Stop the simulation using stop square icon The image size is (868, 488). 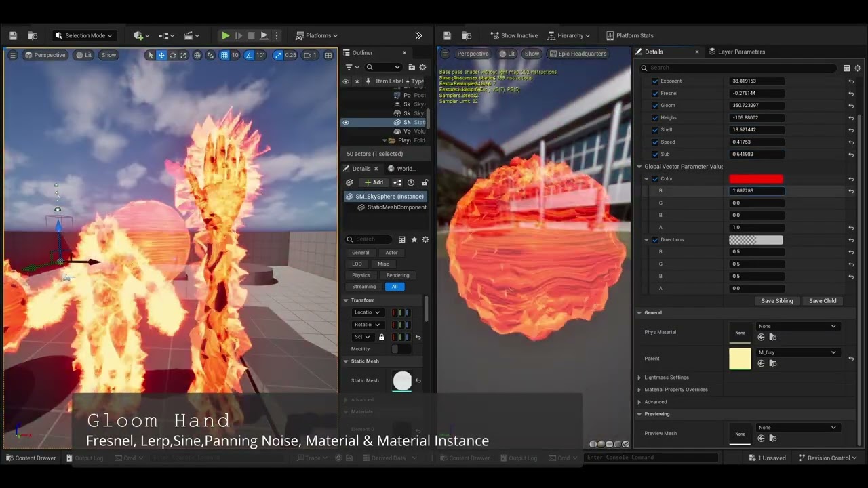(x=251, y=35)
